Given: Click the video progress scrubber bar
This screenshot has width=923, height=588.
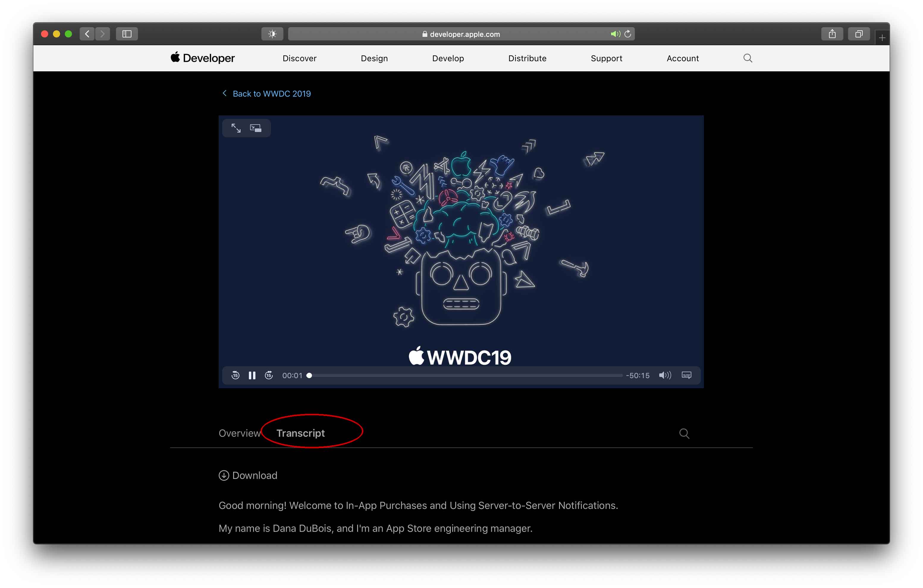Looking at the screenshot, I should pos(466,376).
